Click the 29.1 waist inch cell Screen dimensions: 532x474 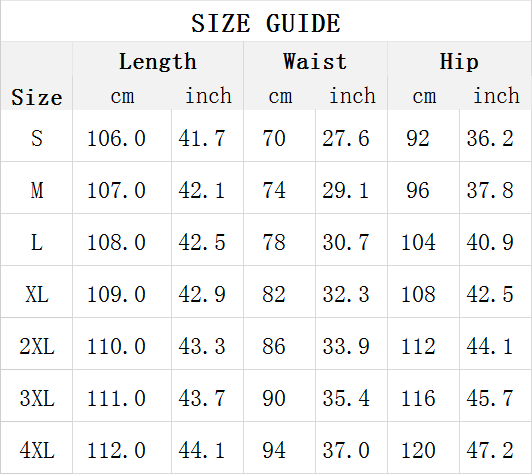click(346, 190)
